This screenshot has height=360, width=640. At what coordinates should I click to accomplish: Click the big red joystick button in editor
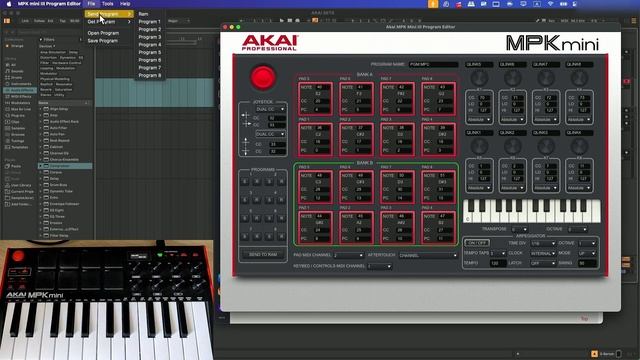(263, 78)
